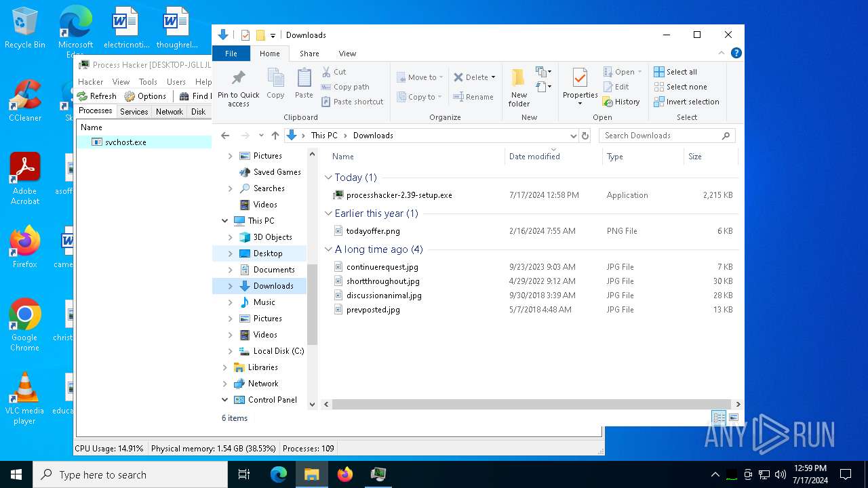Open Google Chrome desktop icon

(x=24, y=325)
